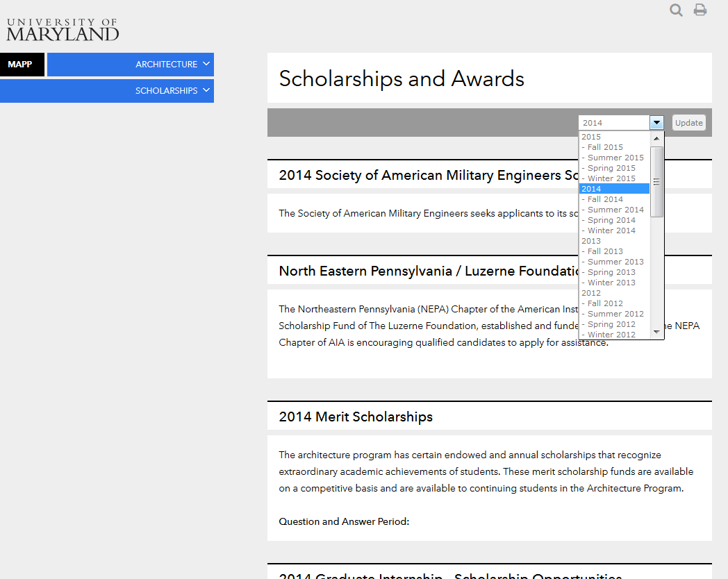Expand the Scholarships menu chevron
728x579 pixels.
click(x=206, y=90)
